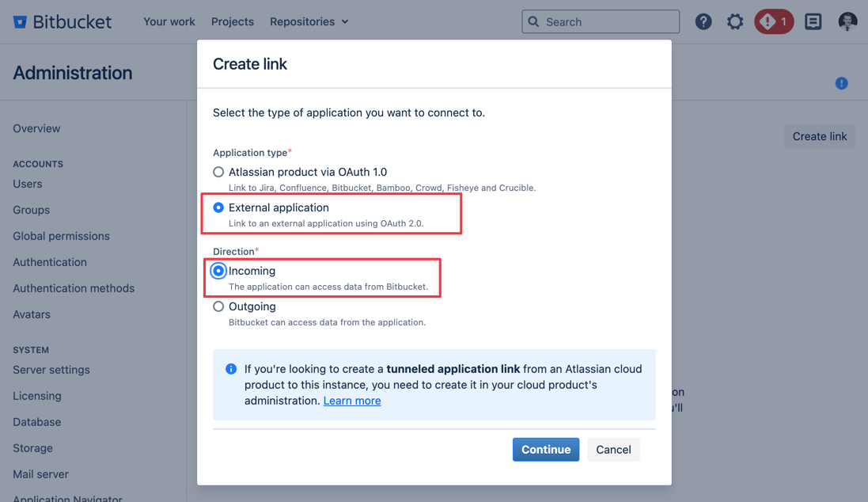Select Atlassian product via OAuth 1.0
Image resolution: width=868 pixels, height=502 pixels.
point(218,172)
